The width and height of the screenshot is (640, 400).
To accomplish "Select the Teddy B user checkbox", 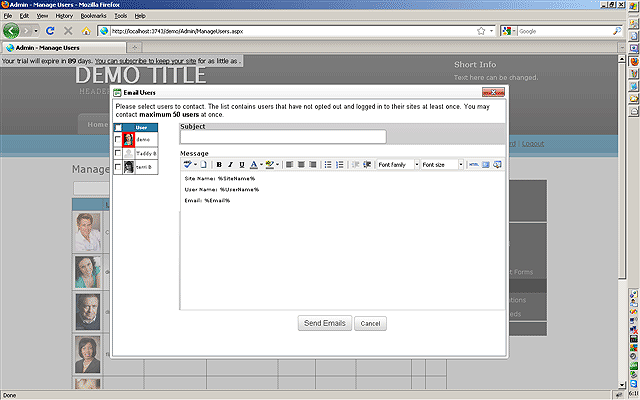I will 118,154.
